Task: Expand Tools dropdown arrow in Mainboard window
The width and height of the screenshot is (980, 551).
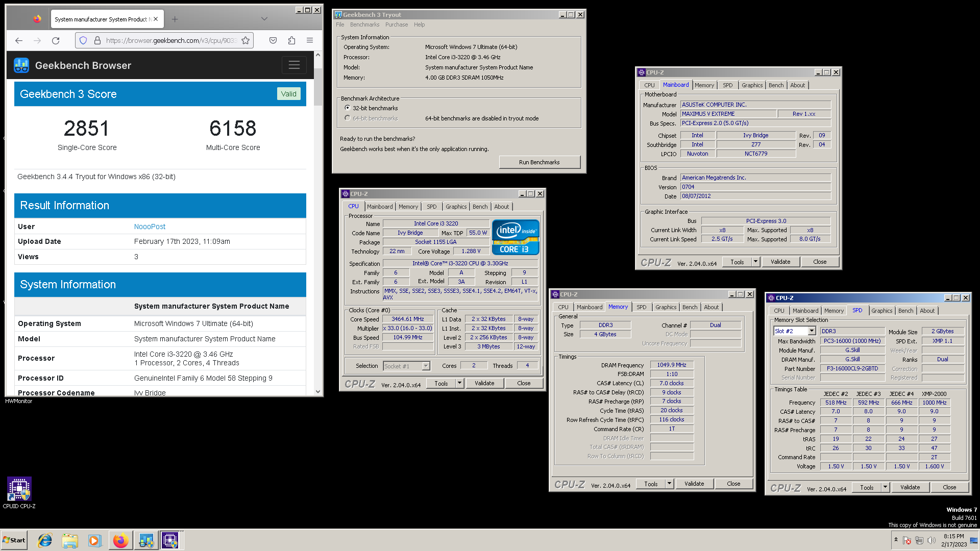Action: click(x=755, y=262)
